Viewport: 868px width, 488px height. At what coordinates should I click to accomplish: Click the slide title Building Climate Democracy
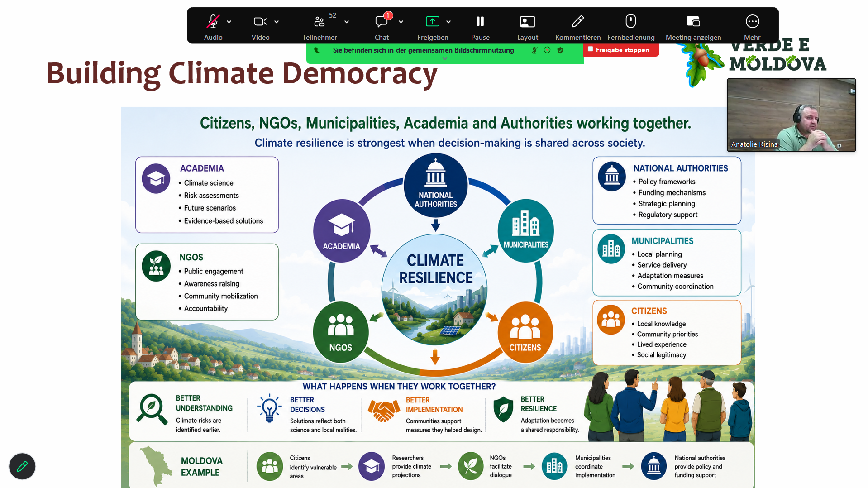242,73
